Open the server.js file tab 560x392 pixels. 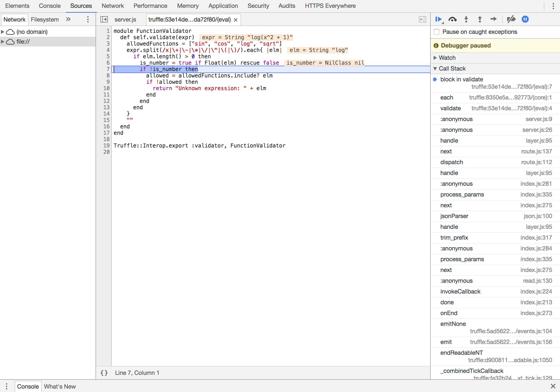(125, 20)
